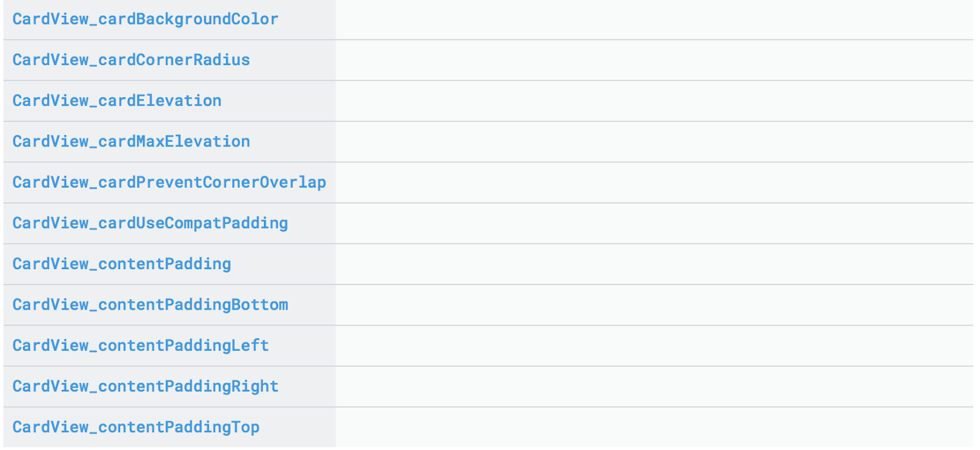Viewport: 980px width, 450px height.
Task: Click the empty description cell beside CardView_cardBackgroundColor
Action: coord(654,20)
